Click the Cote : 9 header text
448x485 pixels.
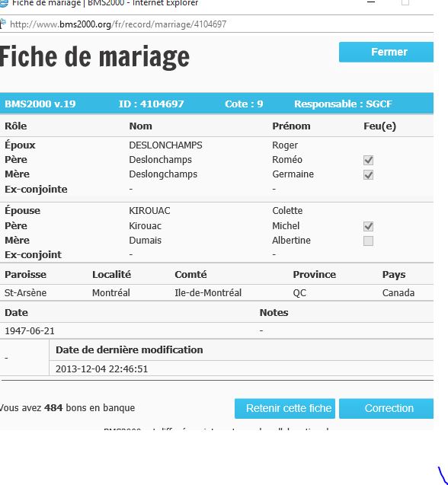pos(244,104)
